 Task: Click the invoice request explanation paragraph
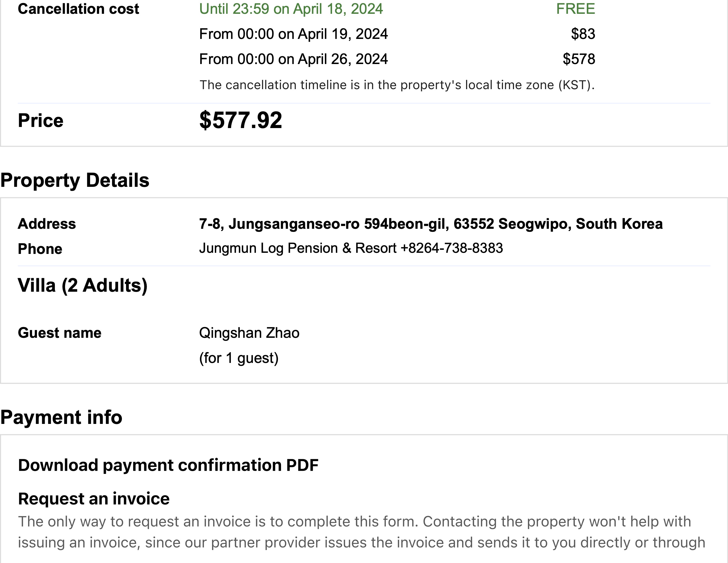(361, 532)
